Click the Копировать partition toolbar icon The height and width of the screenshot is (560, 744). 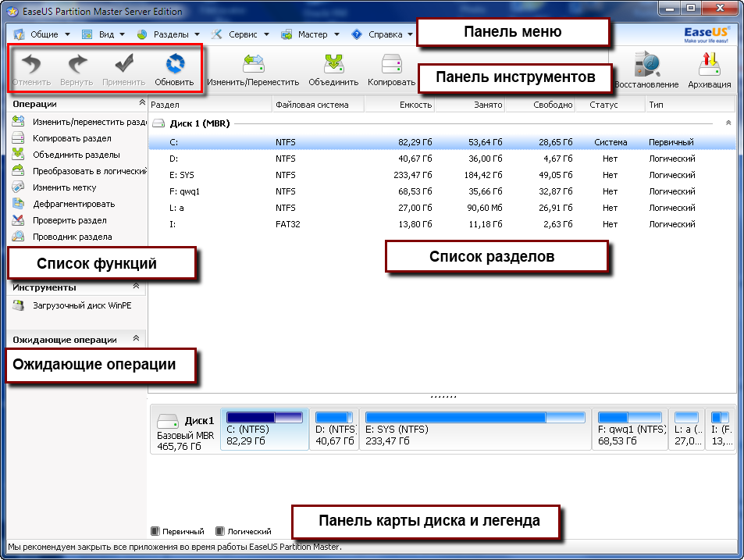[392, 64]
